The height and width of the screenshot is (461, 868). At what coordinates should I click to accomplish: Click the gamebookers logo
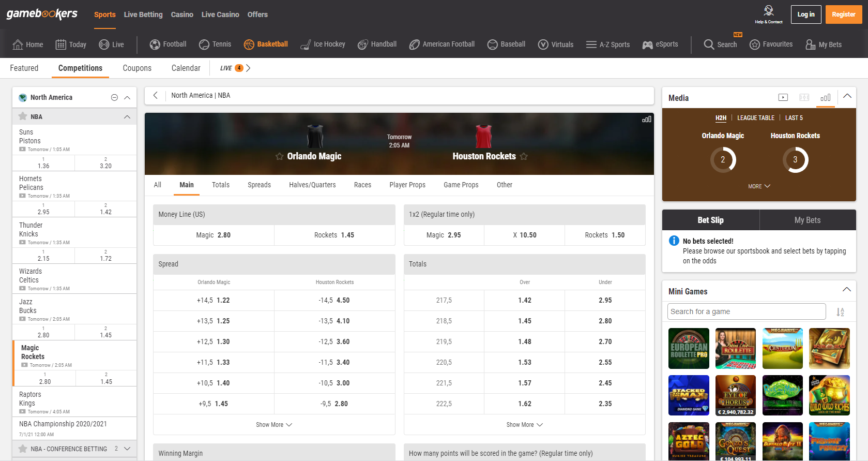(x=42, y=14)
